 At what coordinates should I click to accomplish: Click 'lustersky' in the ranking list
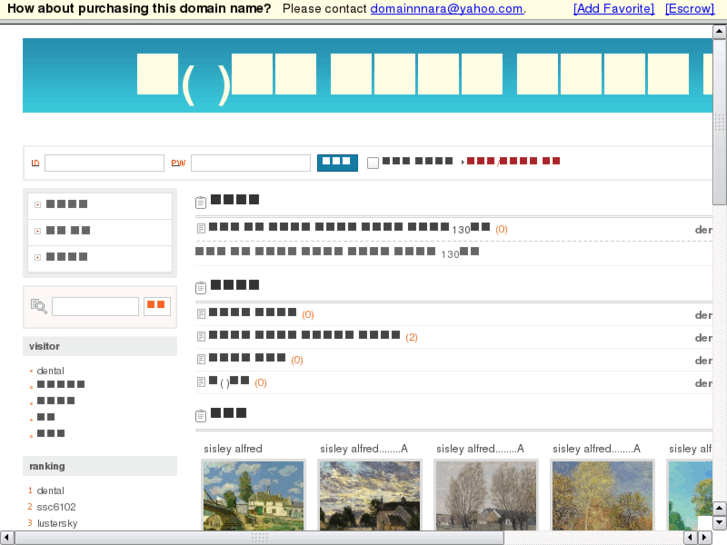click(x=57, y=523)
